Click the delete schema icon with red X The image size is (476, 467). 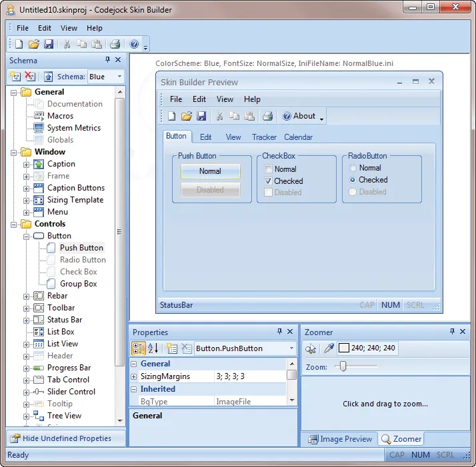click(30, 77)
